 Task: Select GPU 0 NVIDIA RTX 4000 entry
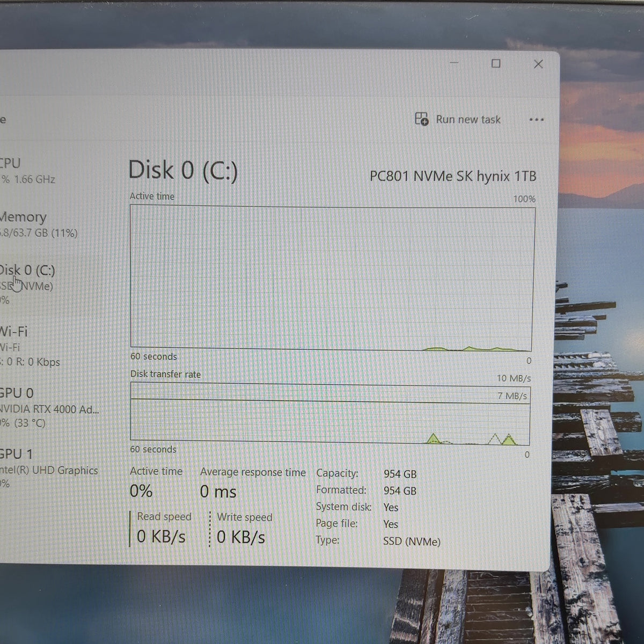pyautogui.click(x=49, y=407)
